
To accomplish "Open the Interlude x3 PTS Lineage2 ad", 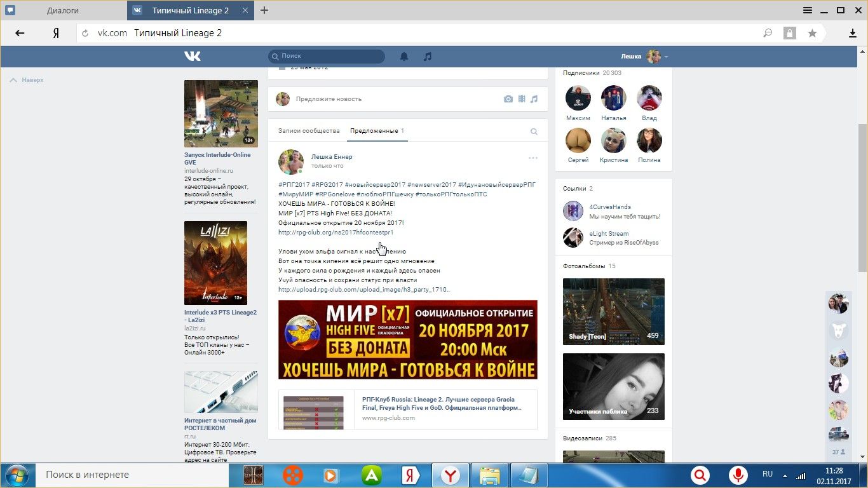I will (220, 316).
